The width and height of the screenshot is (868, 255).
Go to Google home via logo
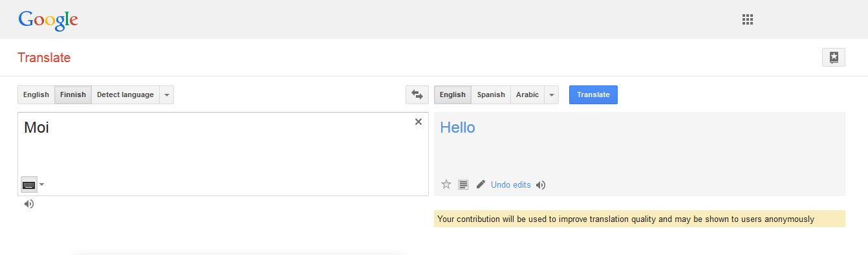pyautogui.click(x=48, y=20)
